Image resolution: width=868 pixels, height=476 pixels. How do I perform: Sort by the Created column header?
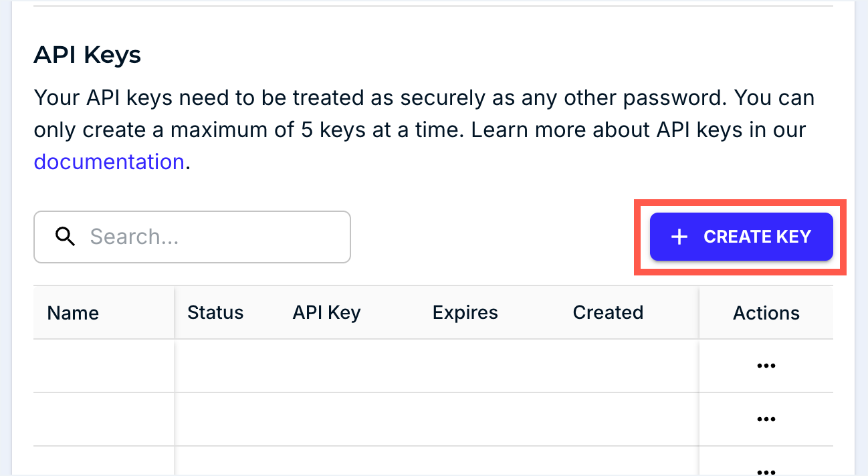click(608, 313)
